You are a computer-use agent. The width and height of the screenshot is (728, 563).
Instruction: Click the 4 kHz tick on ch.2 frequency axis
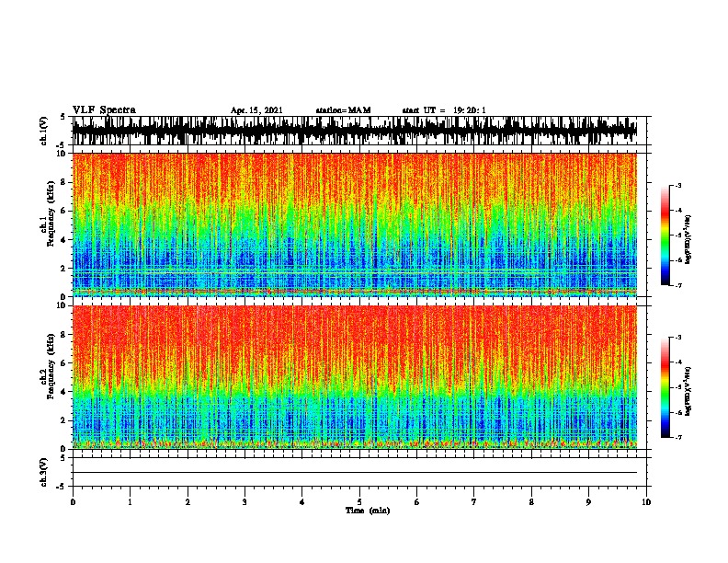(64, 392)
